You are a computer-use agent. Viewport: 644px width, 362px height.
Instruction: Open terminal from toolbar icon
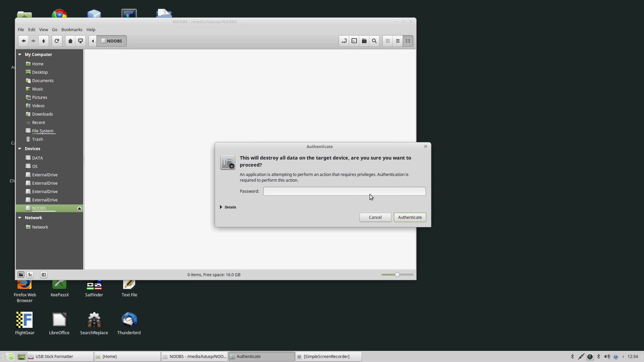click(354, 41)
